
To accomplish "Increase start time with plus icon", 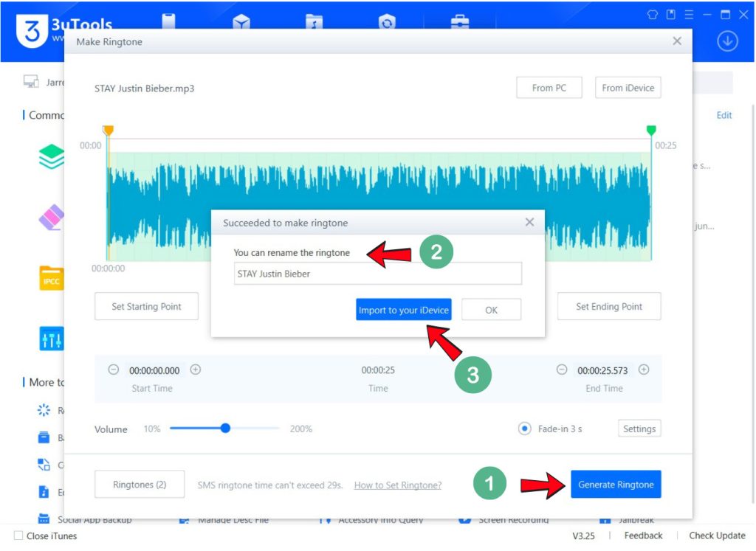I will click(195, 370).
